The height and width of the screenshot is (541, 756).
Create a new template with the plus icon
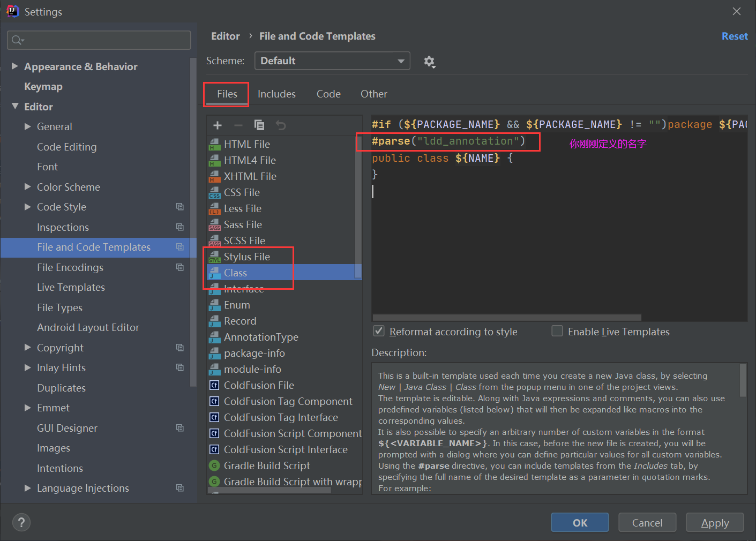tap(217, 125)
